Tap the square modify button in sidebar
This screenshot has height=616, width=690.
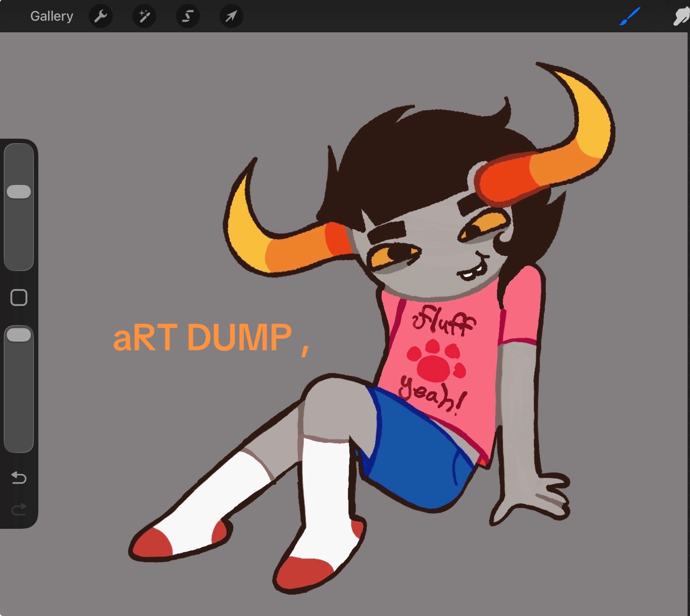pyautogui.click(x=19, y=298)
